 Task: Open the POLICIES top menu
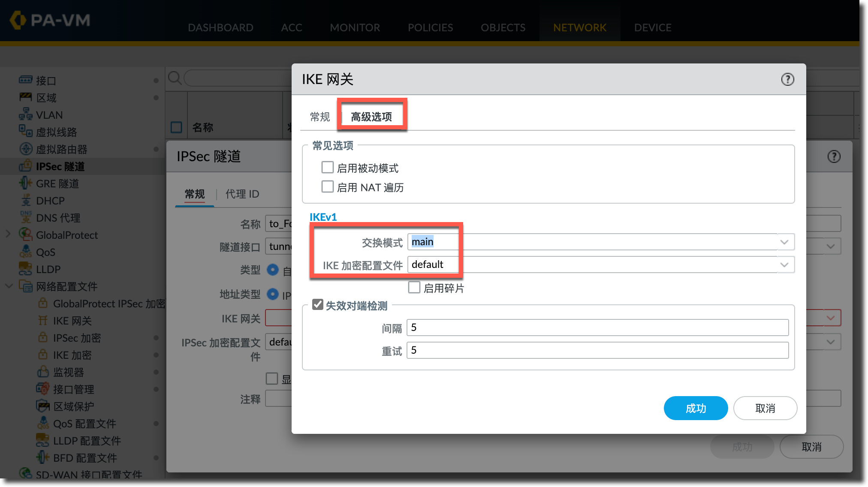coord(430,27)
